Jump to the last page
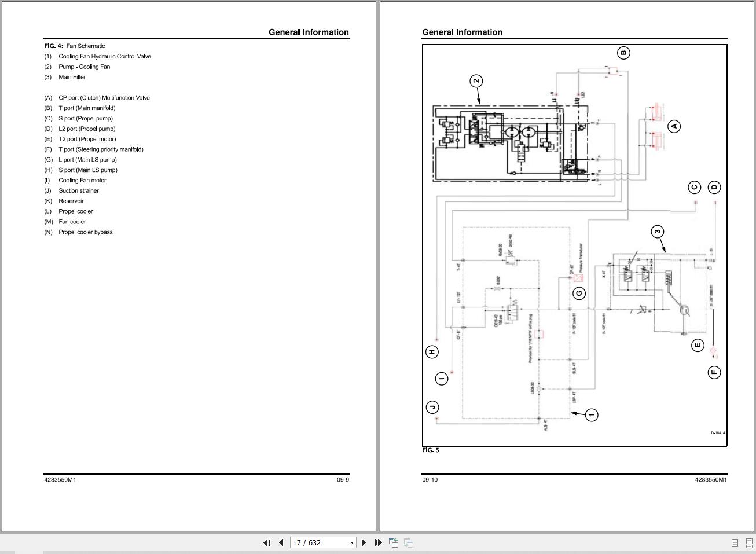The width and height of the screenshot is (756, 554). click(378, 542)
